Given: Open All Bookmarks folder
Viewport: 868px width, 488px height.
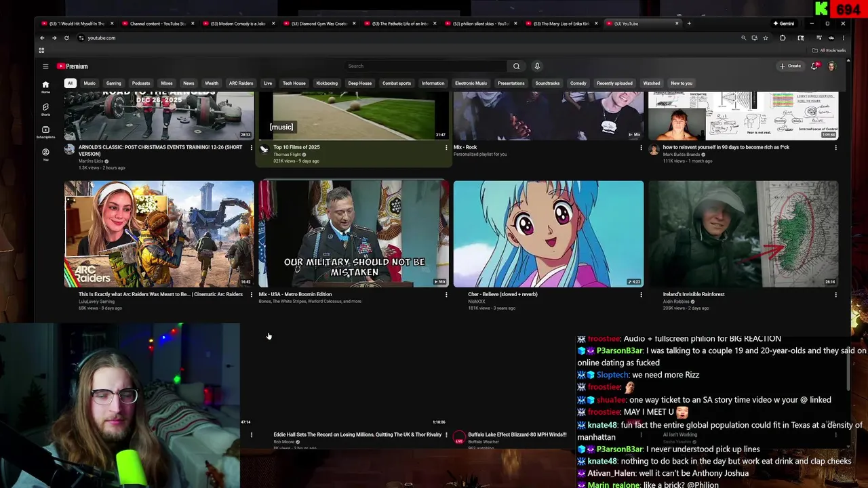Looking at the screenshot, I should coord(829,50).
